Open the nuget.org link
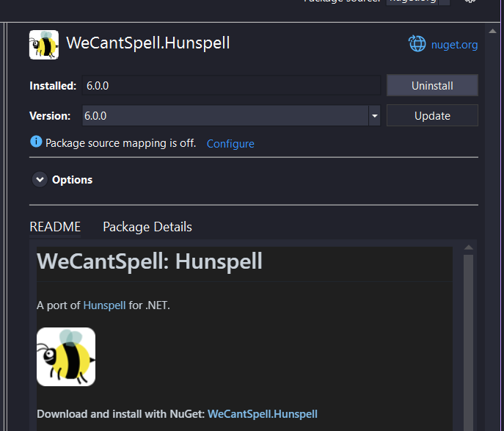The height and width of the screenshot is (431, 504). coord(454,45)
